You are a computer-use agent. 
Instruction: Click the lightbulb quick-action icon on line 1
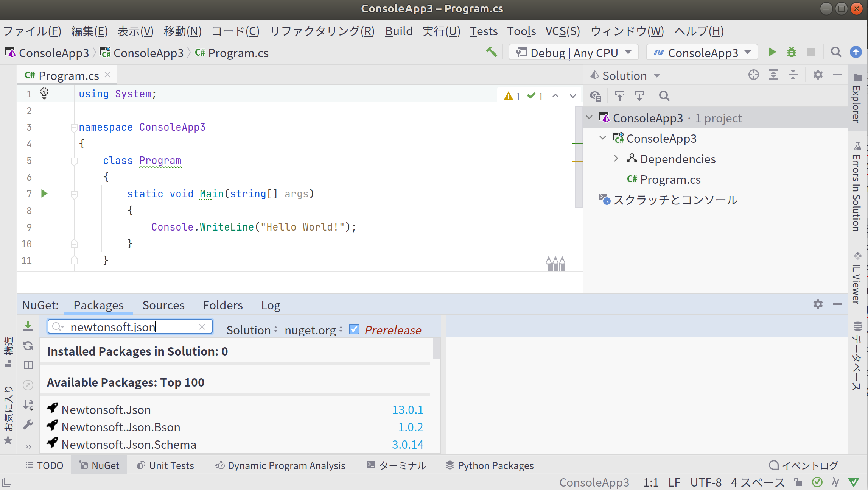pyautogui.click(x=44, y=93)
